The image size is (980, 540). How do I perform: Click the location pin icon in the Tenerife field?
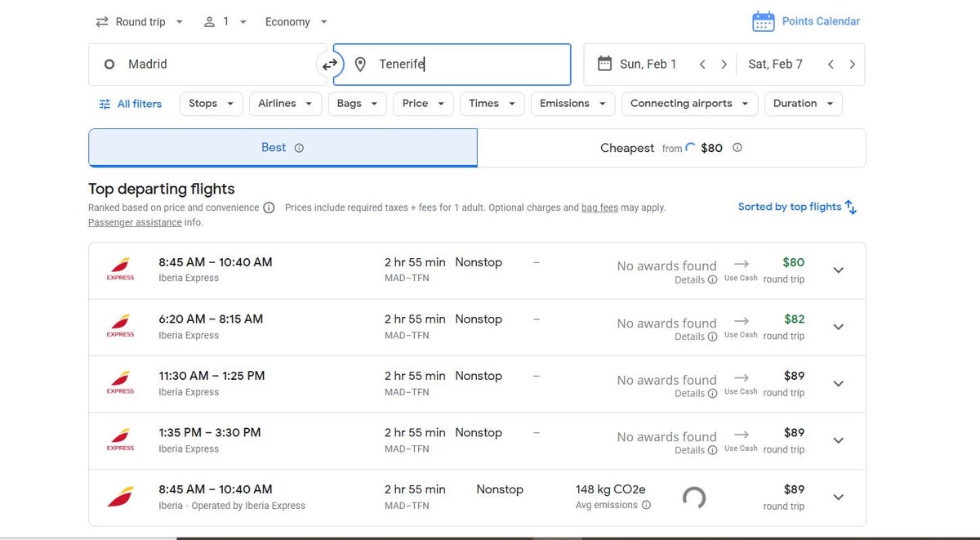(359, 63)
